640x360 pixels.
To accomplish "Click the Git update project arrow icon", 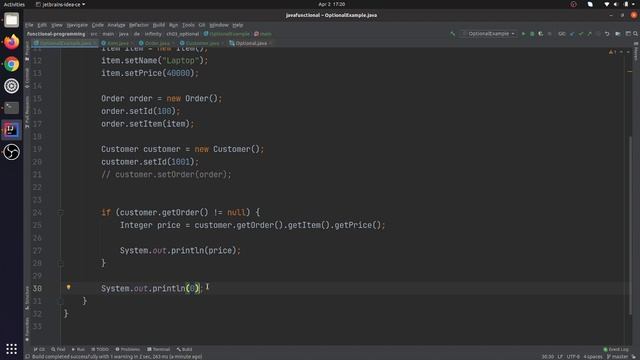I will click(x=572, y=34).
